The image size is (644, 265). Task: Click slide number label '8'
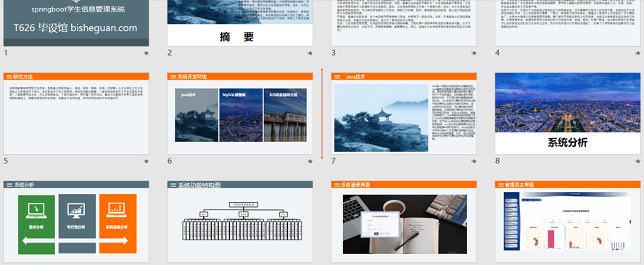coord(497,161)
